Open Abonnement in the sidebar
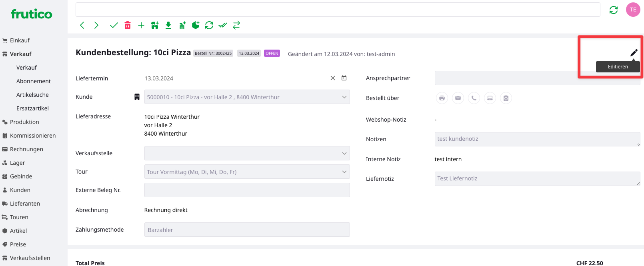This screenshot has width=644, height=266. coord(34,81)
